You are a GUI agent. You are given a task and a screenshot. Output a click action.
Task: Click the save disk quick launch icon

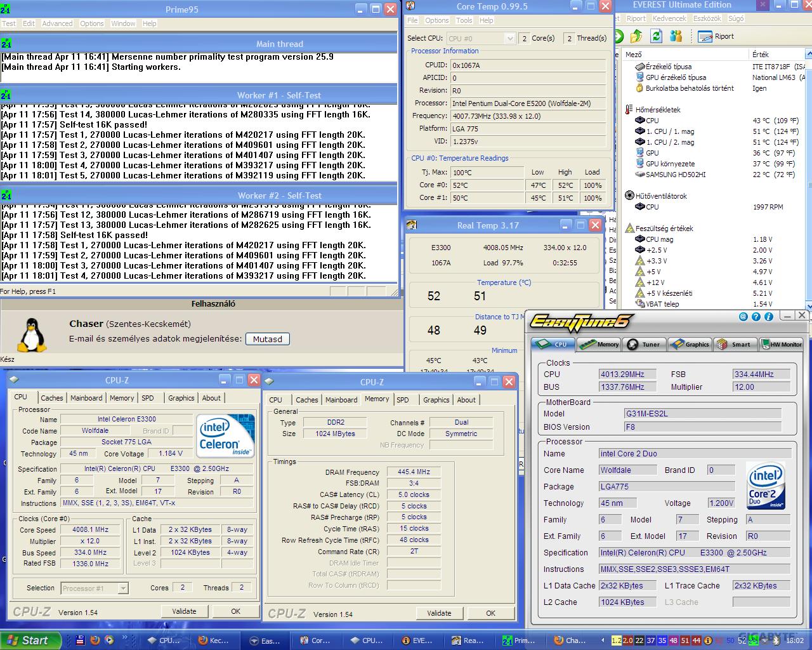click(81, 640)
